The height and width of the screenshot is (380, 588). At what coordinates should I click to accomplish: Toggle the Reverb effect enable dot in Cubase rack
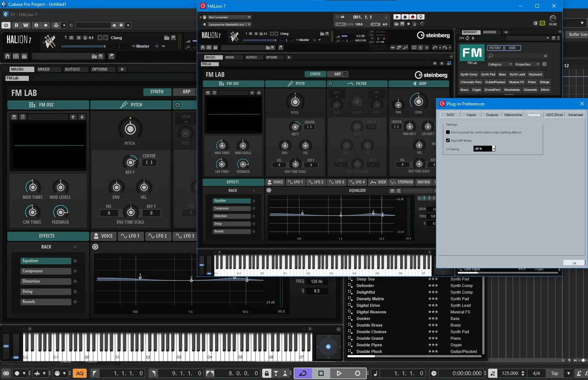coord(75,302)
